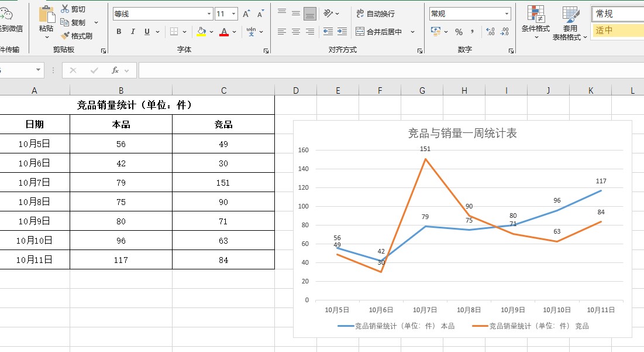Click the Increase Indent icon
Viewport: 644px width, 352px height.
pos(342,32)
